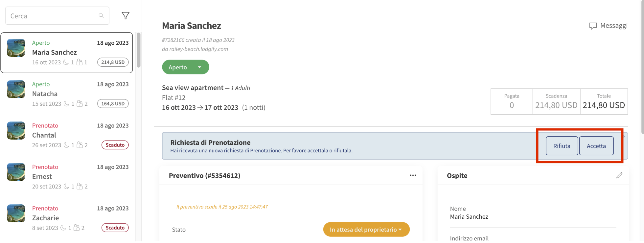Open the filter funnel icon
The height and width of the screenshot is (243, 644).
pyautogui.click(x=125, y=15)
